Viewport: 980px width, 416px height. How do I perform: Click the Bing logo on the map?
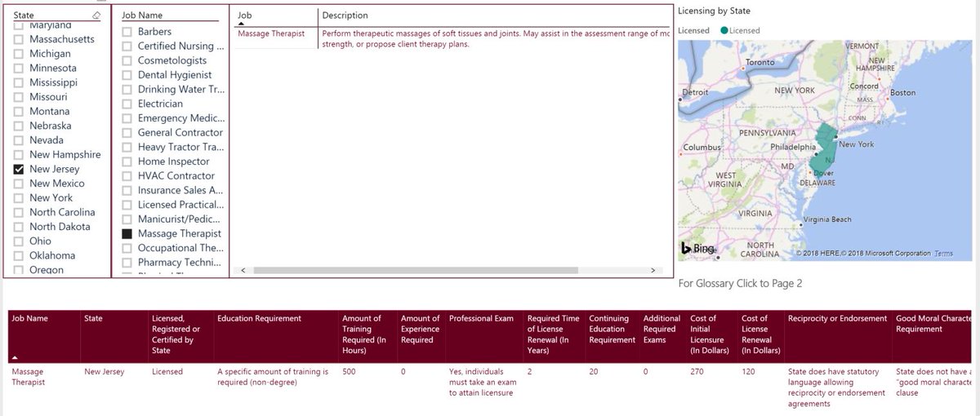tap(698, 249)
